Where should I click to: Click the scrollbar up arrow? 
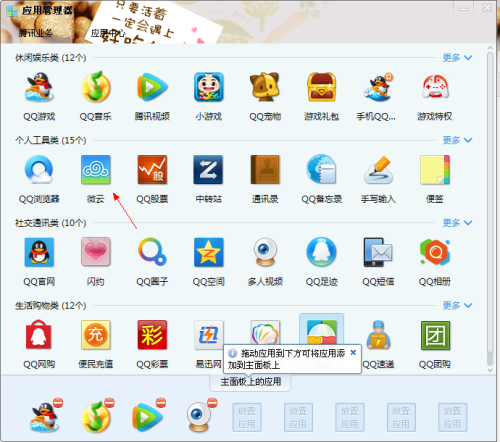point(490,48)
